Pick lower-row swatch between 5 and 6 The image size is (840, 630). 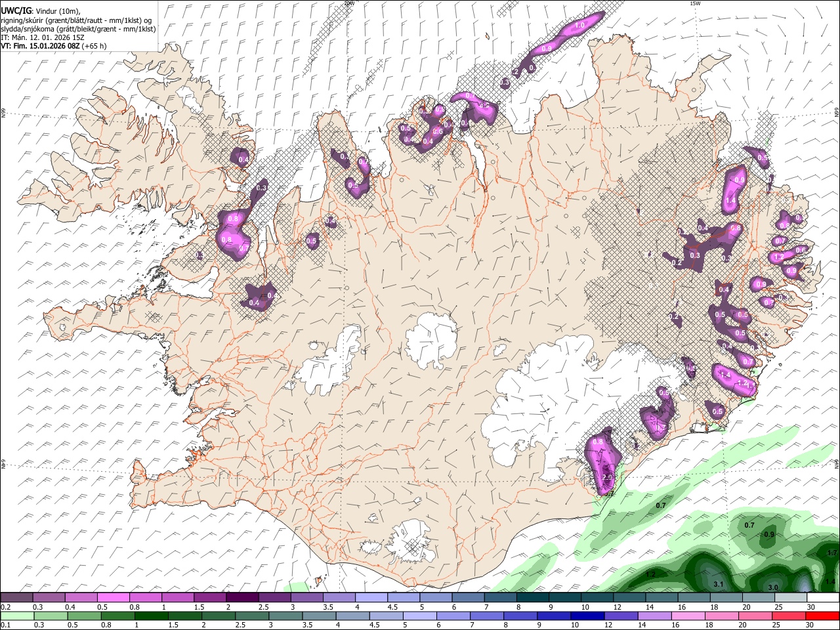pyautogui.click(x=420, y=616)
